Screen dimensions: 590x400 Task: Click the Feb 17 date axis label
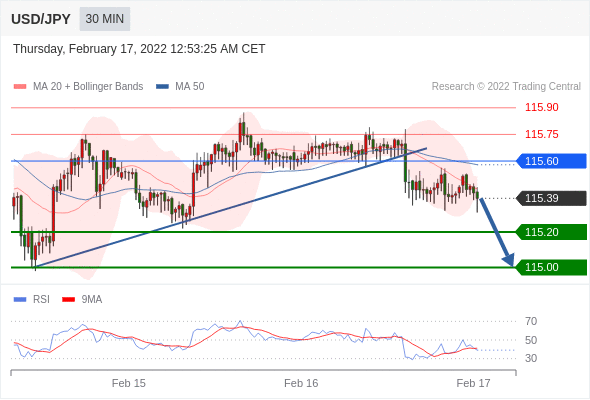473,383
